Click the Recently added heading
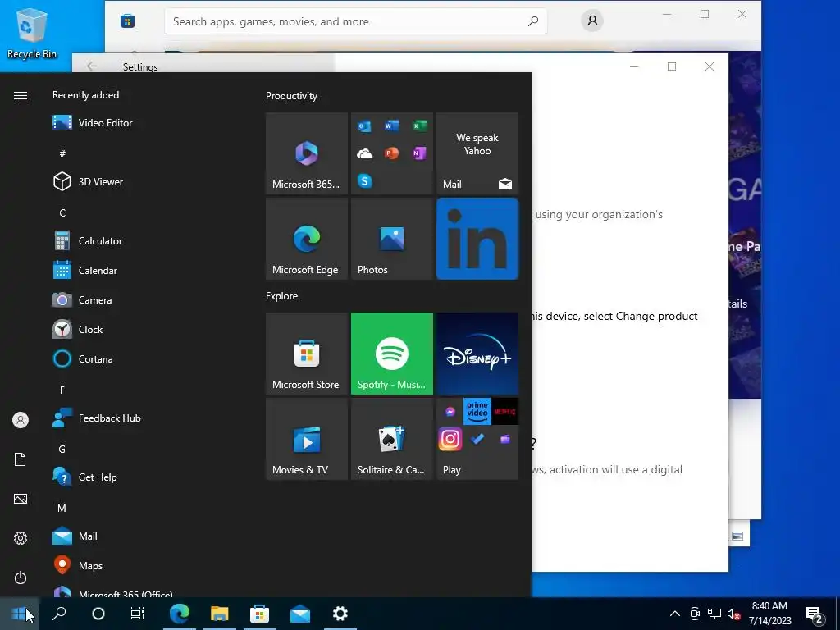The image size is (840, 630). pyautogui.click(x=85, y=95)
